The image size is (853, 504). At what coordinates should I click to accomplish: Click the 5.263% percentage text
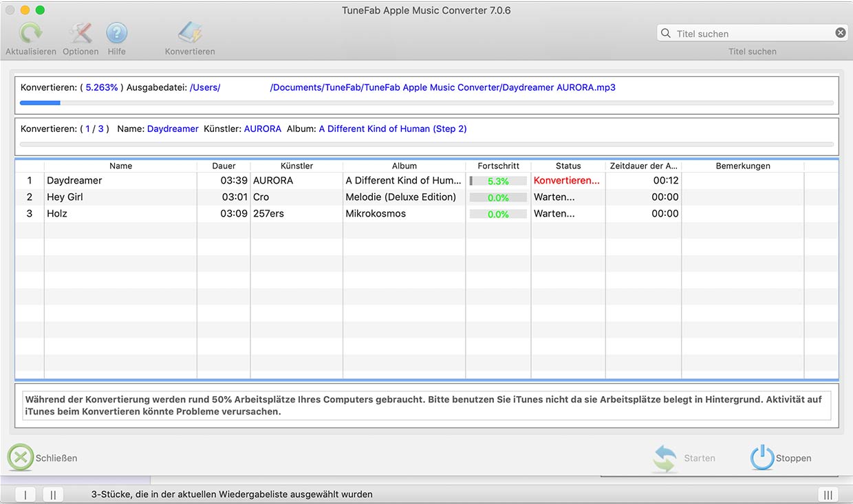click(x=102, y=87)
